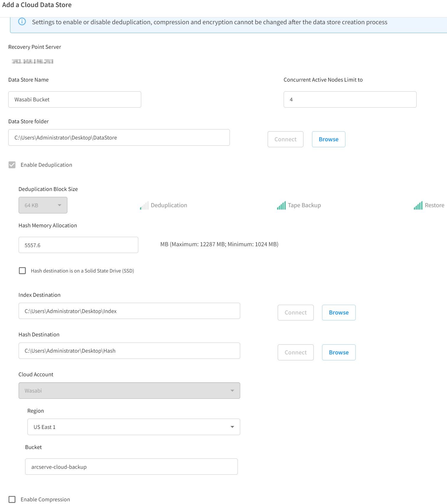Click the blurred Recovery Point Server address

(x=32, y=61)
